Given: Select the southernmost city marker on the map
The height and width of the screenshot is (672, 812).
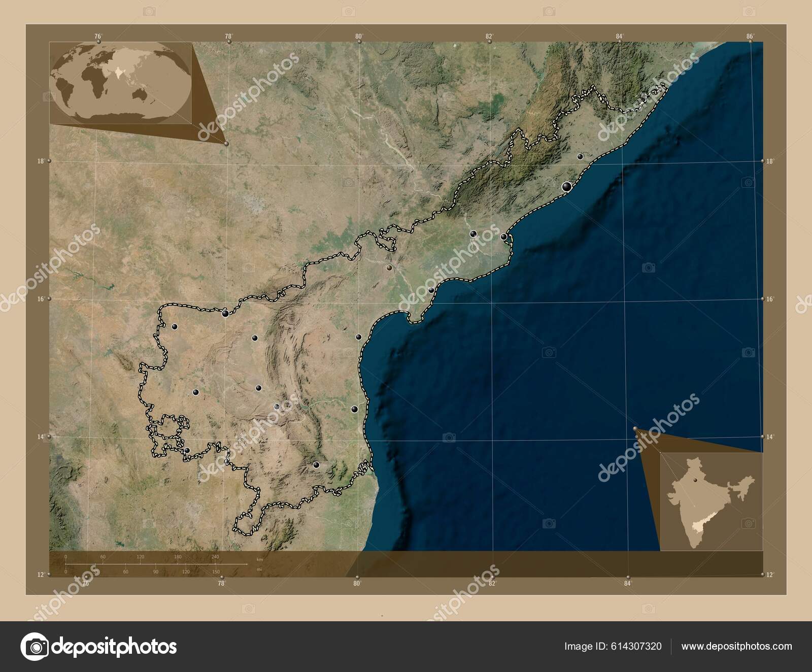Looking at the screenshot, I should point(317,464).
